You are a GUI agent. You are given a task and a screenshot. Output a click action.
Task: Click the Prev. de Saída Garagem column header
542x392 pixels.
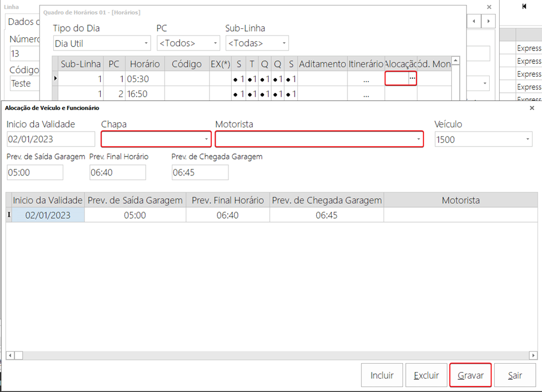coord(135,200)
